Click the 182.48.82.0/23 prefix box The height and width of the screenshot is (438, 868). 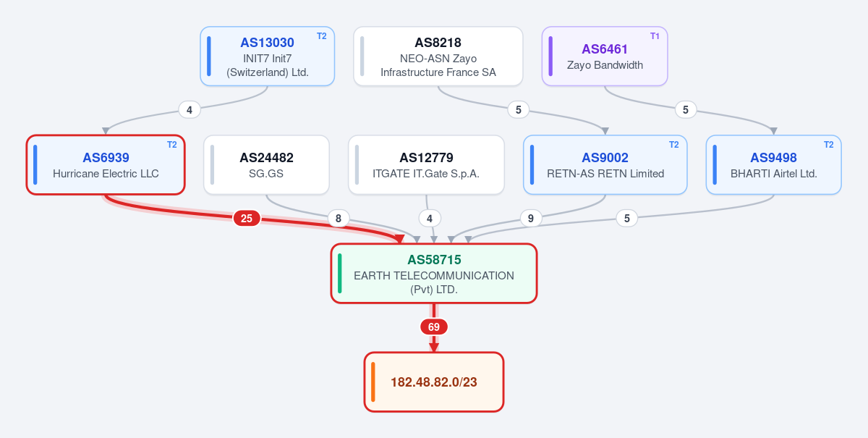click(433, 382)
